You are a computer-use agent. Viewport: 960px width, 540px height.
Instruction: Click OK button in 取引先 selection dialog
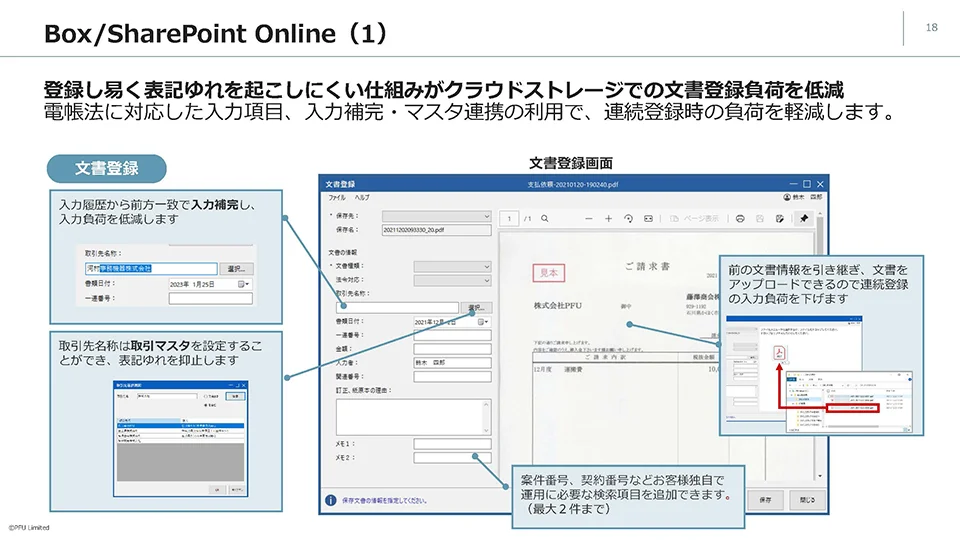pos(216,490)
